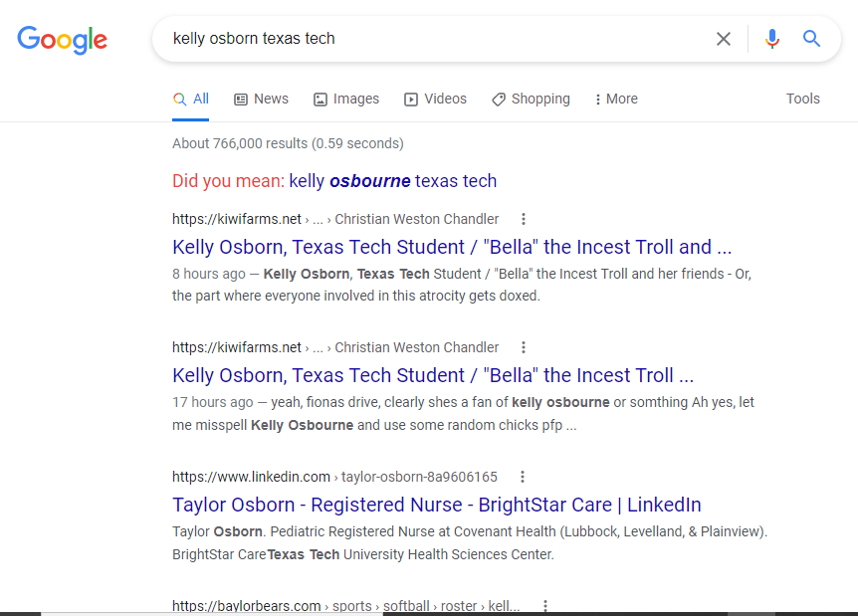Open options dots for the baylorbears.com result
858x616 pixels.
tap(545, 606)
